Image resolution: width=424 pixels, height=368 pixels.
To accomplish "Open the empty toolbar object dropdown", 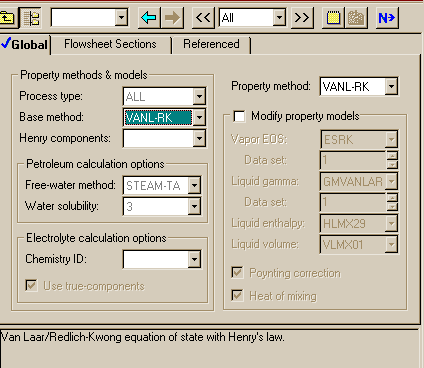I will (x=122, y=17).
